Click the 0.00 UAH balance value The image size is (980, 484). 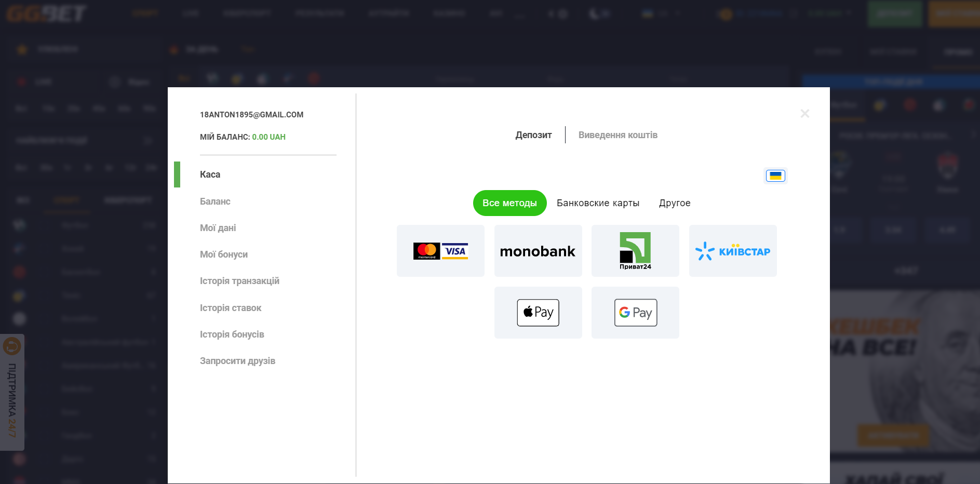[x=269, y=137]
